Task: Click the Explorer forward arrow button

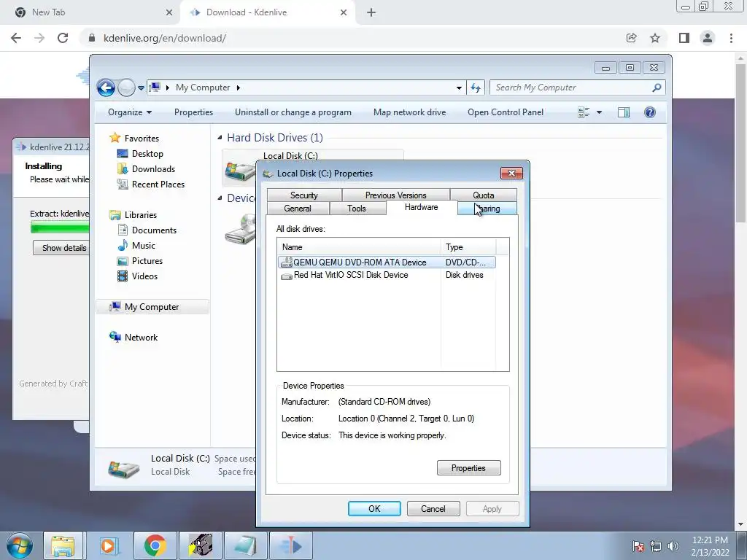Action: click(x=126, y=87)
